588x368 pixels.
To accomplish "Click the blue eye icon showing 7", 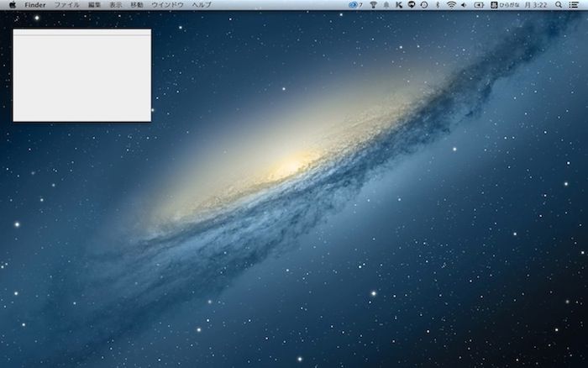I will point(355,5).
